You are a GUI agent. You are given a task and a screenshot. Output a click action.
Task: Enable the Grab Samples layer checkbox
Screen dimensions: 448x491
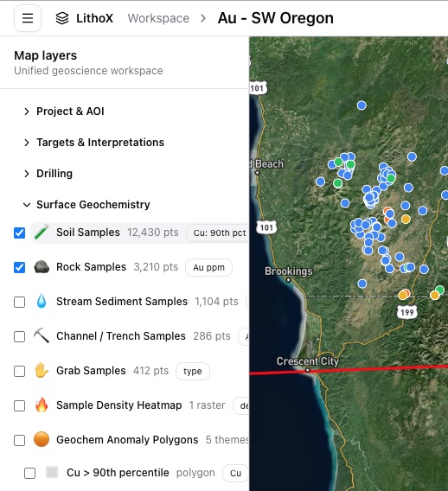click(x=19, y=371)
